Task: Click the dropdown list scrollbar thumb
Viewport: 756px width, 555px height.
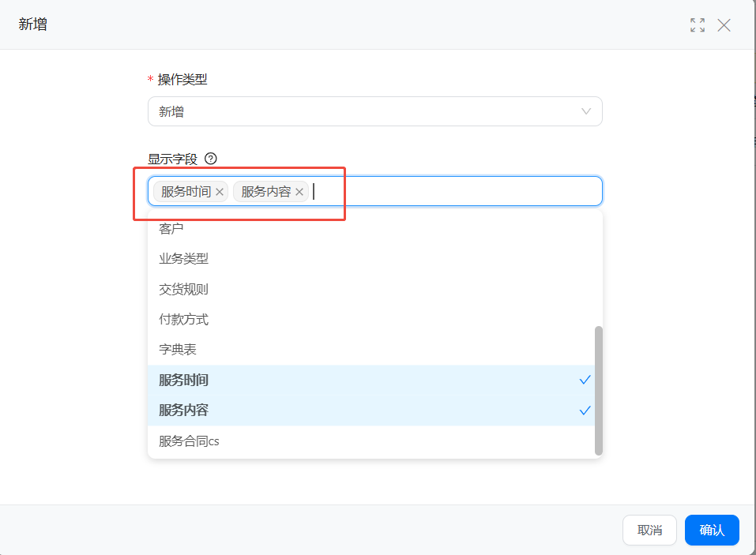Action: (598, 390)
